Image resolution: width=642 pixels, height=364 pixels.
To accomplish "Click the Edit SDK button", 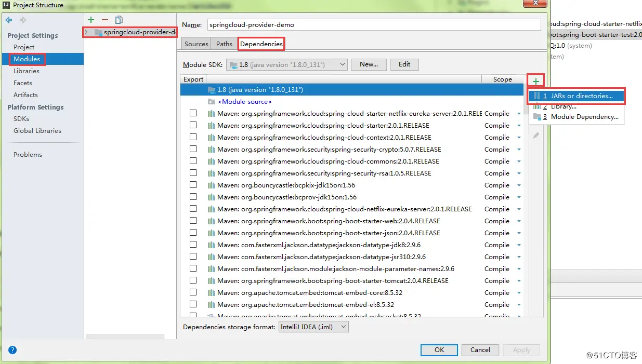I will point(404,64).
